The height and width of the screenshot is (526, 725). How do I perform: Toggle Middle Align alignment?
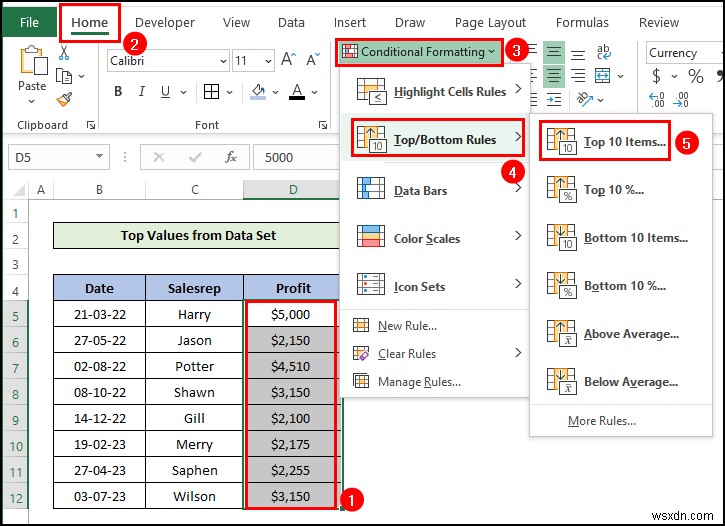pos(554,52)
